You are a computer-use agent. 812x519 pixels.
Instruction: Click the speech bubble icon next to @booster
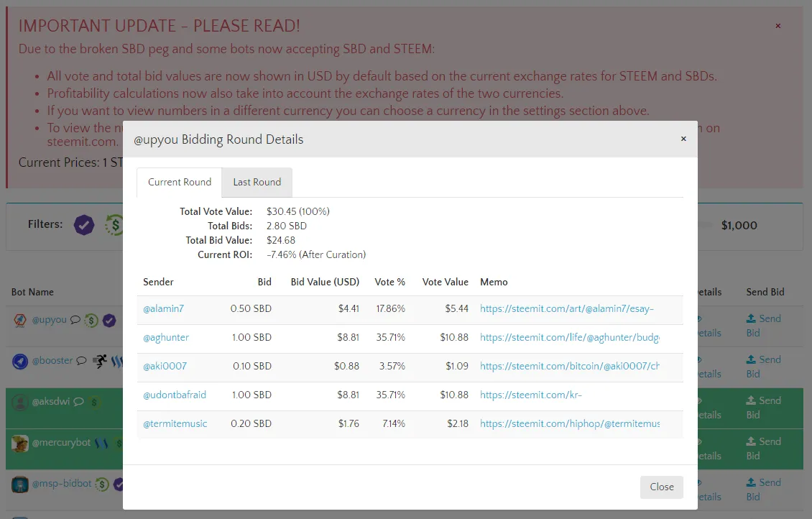coord(81,361)
